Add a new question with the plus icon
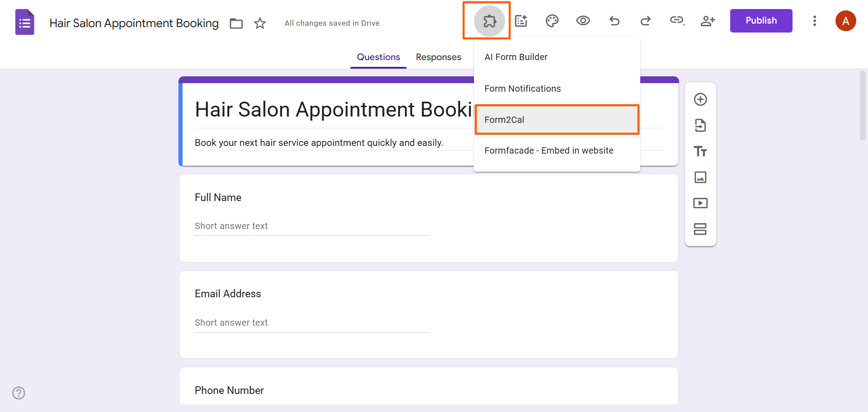Viewport: 868px width, 412px height. pyautogui.click(x=700, y=99)
